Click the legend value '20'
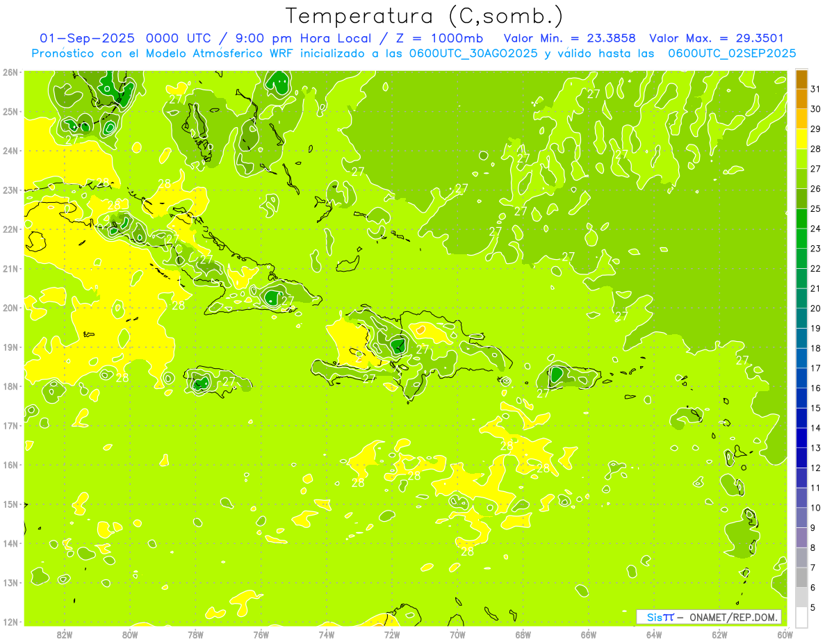The width and height of the screenshot is (834, 644). tap(816, 308)
